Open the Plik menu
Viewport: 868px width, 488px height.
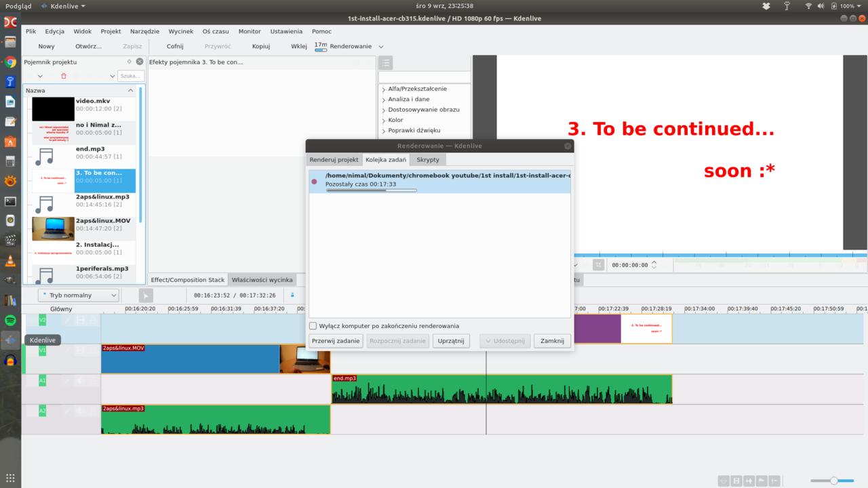click(x=31, y=31)
